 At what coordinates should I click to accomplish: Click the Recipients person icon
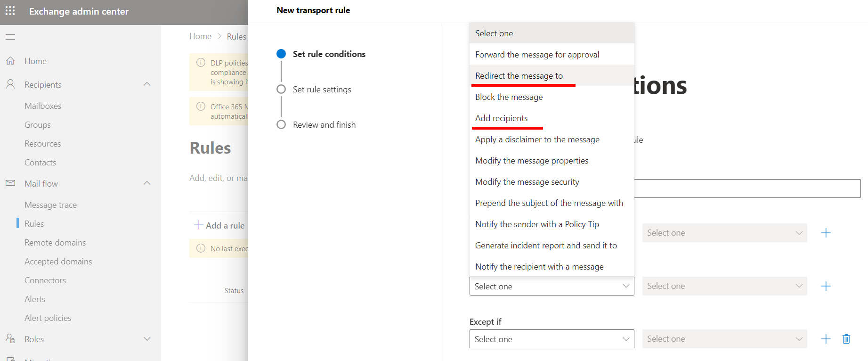pyautogui.click(x=10, y=84)
